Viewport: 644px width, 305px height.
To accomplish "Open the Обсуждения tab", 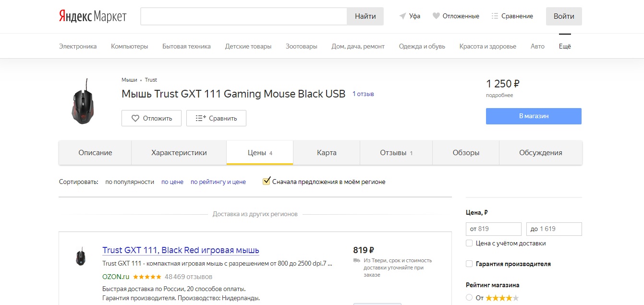I will [541, 153].
